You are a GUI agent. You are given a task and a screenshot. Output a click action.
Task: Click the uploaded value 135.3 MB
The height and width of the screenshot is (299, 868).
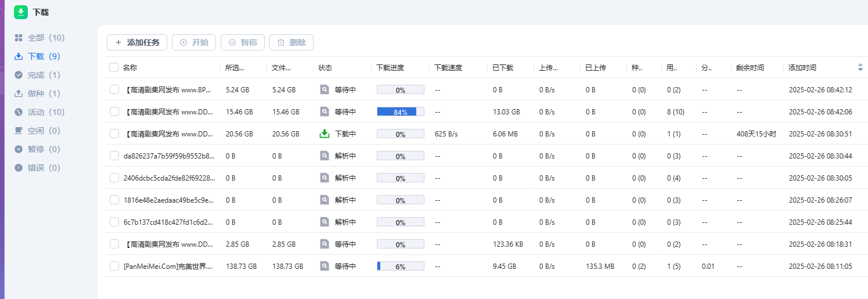click(x=600, y=266)
